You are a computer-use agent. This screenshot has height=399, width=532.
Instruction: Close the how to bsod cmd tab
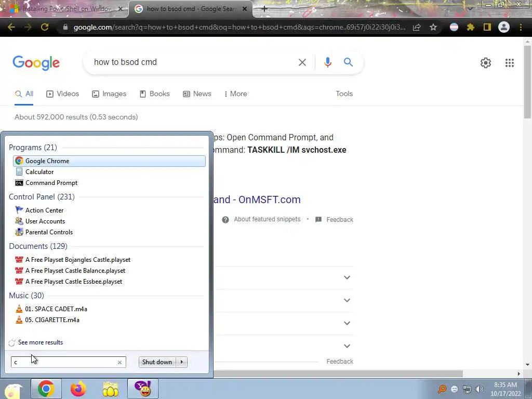tap(245, 9)
